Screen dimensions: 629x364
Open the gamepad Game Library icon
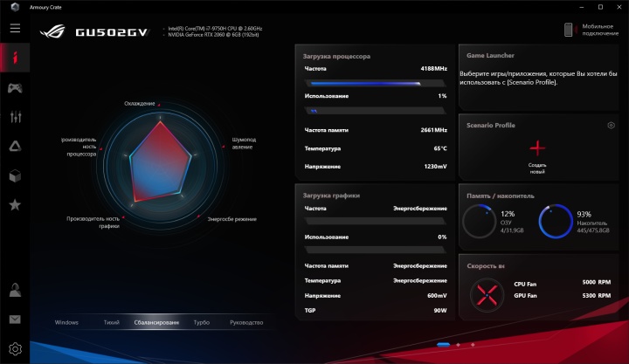(x=15, y=88)
